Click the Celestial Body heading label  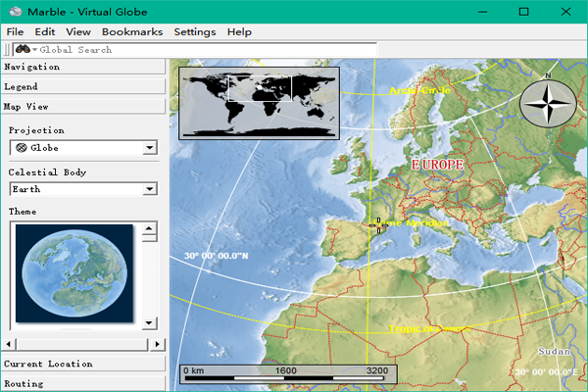[47, 172]
